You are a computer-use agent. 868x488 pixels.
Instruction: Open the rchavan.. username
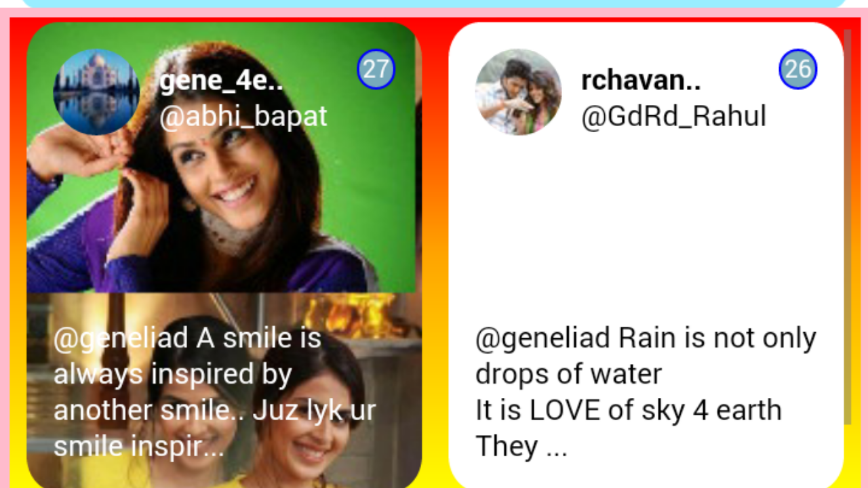(642, 81)
